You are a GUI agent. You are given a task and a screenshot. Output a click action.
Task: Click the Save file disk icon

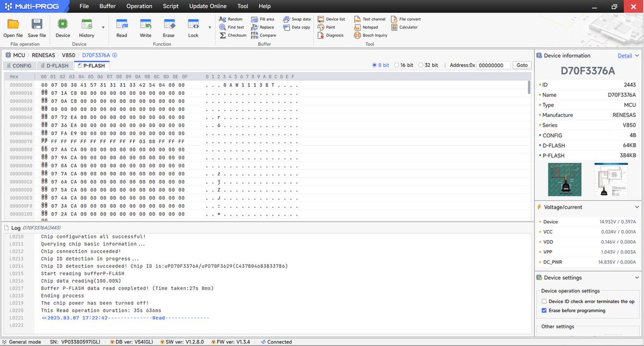tap(36, 24)
